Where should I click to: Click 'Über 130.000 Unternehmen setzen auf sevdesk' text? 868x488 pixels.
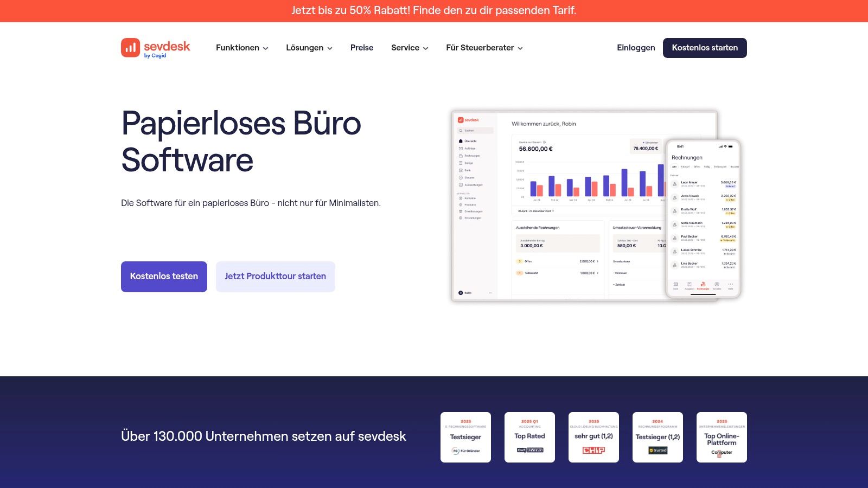coord(264,436)
